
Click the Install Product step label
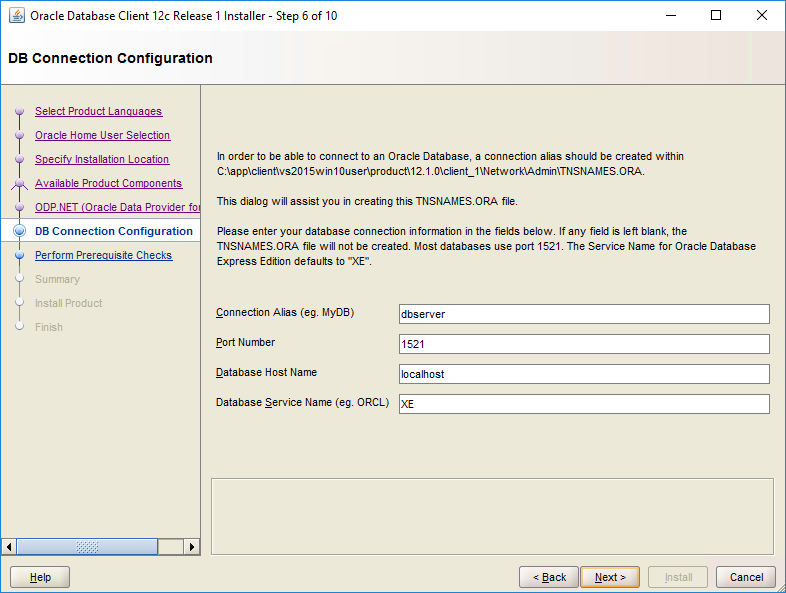68,303
